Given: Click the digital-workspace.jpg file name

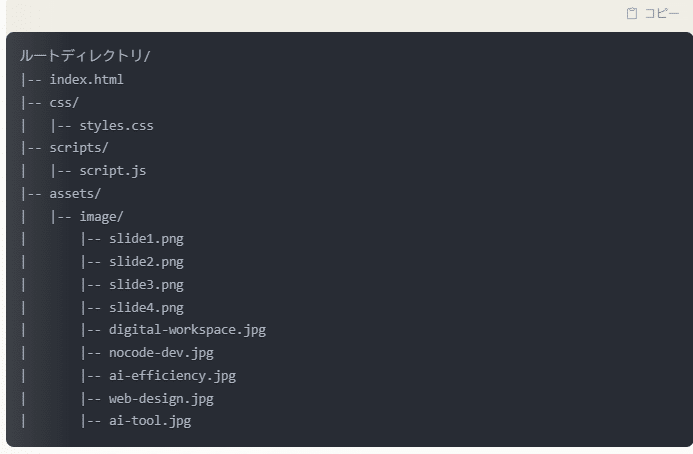Looking at the screenshot, I should pyautogui.click(x=187, y=330).
